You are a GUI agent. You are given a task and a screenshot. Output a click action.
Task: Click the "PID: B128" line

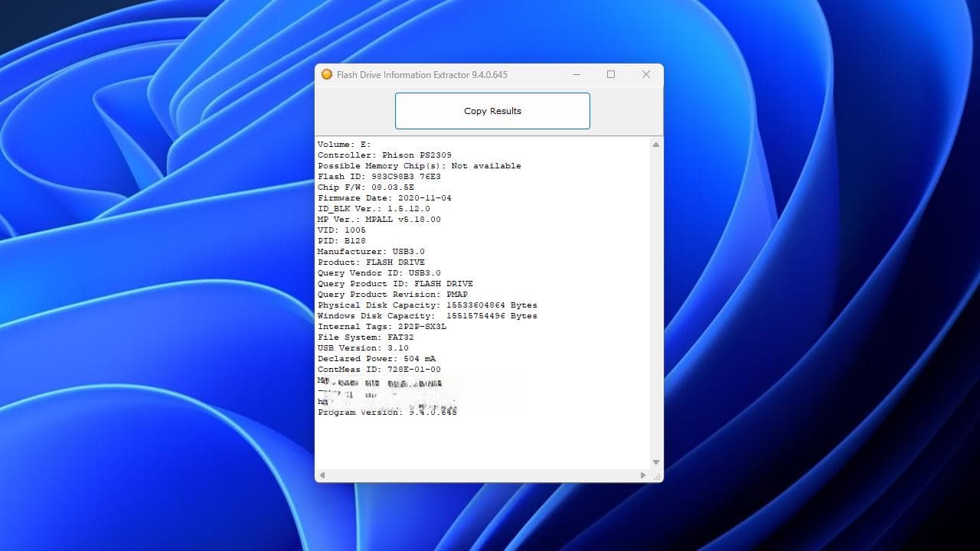point(341,240)
